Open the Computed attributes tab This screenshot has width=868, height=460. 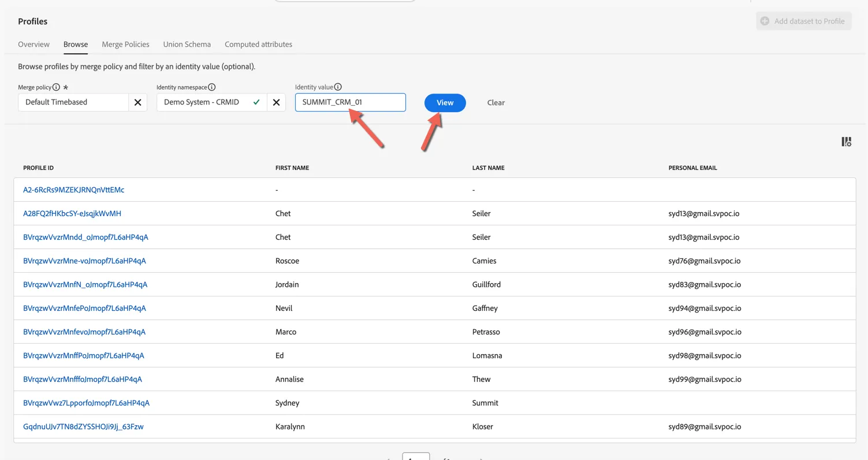(258, 44)
